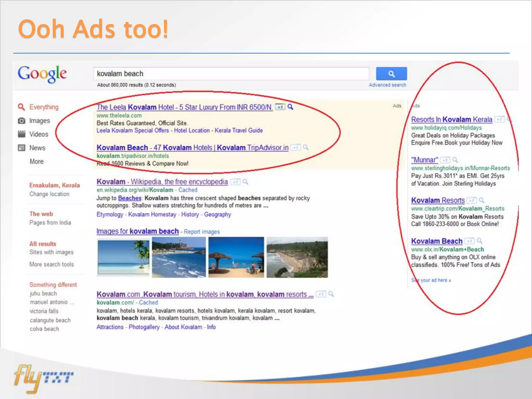Open beach umbrellas thumbnail

click(236, 257)
